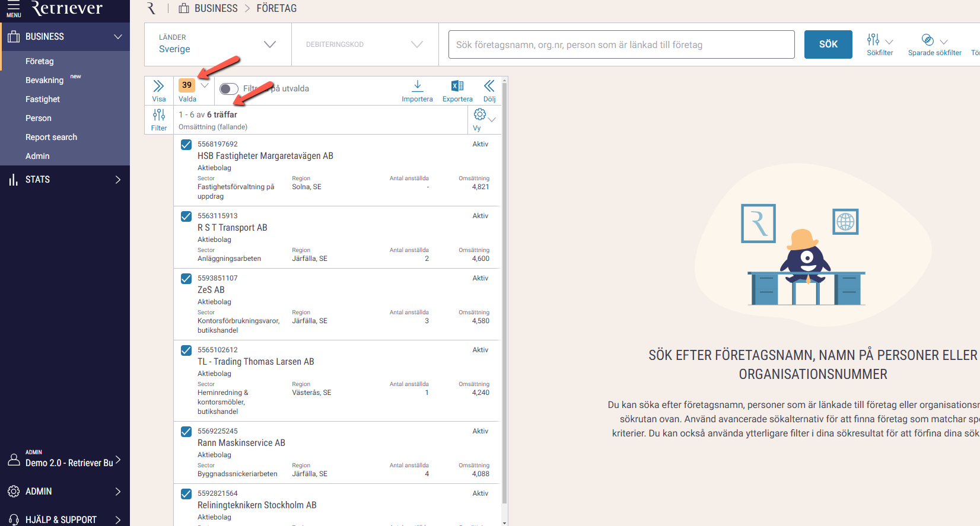The image size is (980, 526).
Task: Click the briefcase icon beside BUSINESS breadcrumb
Action: click(x=184, y=8)
